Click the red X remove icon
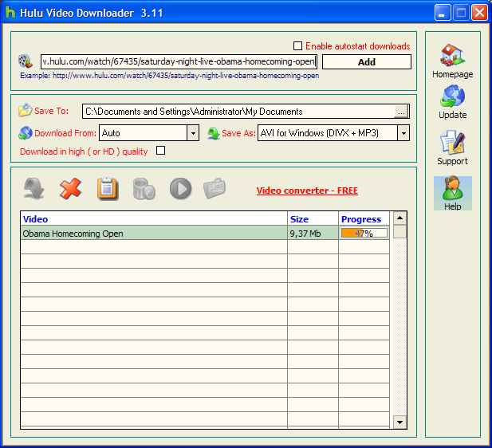 click(x=71, y=189)
